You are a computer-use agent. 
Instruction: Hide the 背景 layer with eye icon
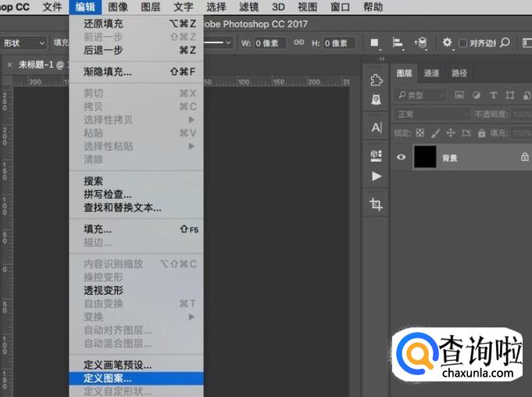click(x=401, y=157)
